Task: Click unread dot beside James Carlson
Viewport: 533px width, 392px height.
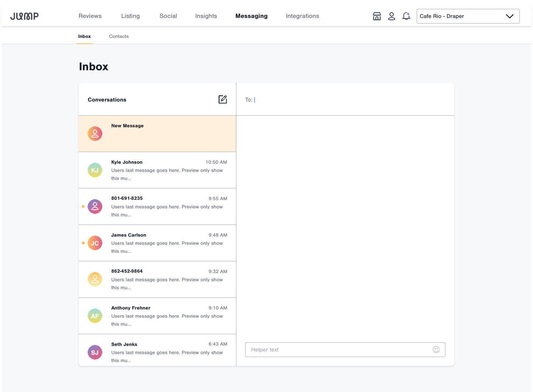Action: coord(83,243)
